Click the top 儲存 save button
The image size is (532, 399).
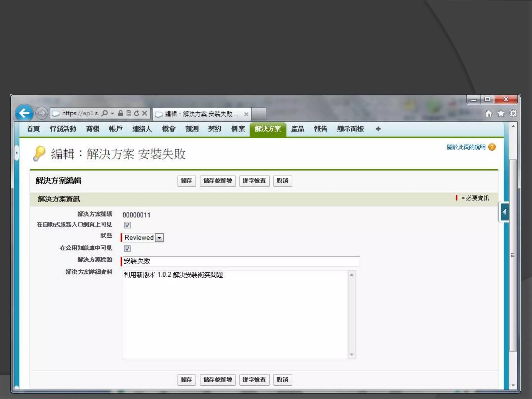coord(186,181)
